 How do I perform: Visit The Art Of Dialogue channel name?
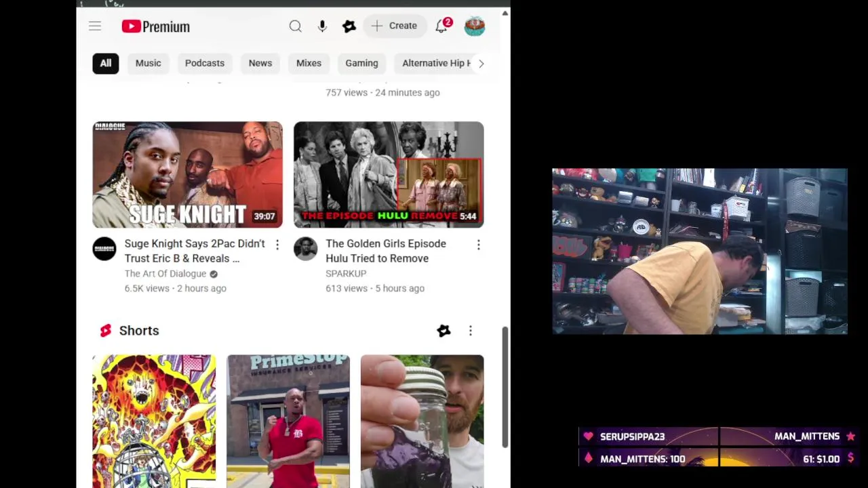click(165, 274)
